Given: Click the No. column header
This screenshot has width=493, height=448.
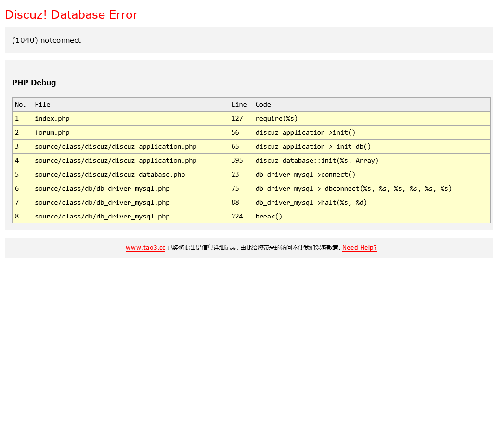Looking at the screenshot, I should coord(21,104).
